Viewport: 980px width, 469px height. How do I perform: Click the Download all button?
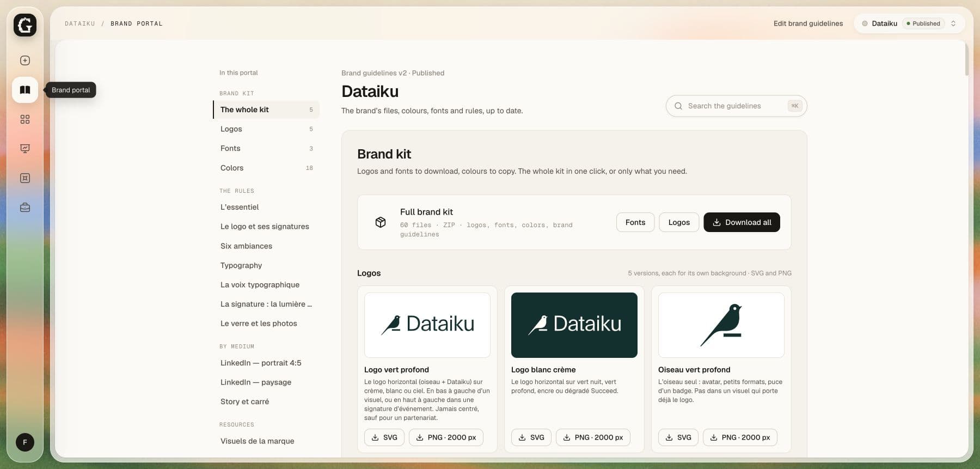(x=742, y=222)
